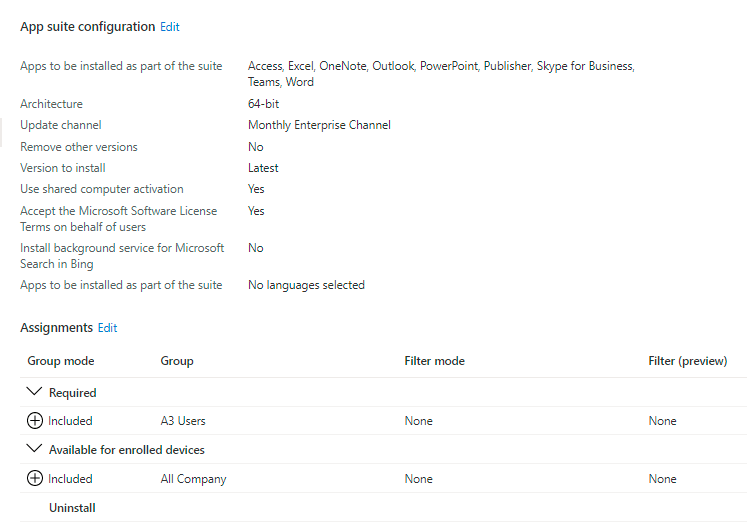
Task: Click Included text in A3 Users row
Action: (70, 421)
